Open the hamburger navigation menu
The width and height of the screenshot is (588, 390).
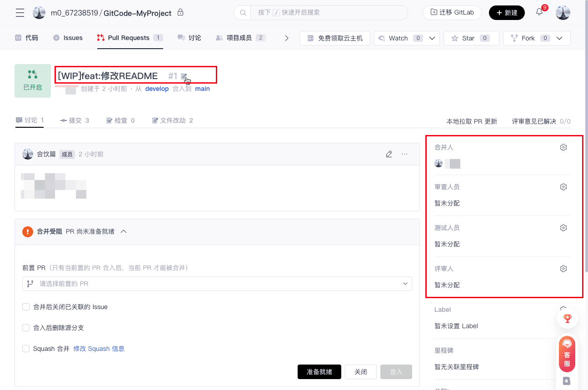point(20,13)
